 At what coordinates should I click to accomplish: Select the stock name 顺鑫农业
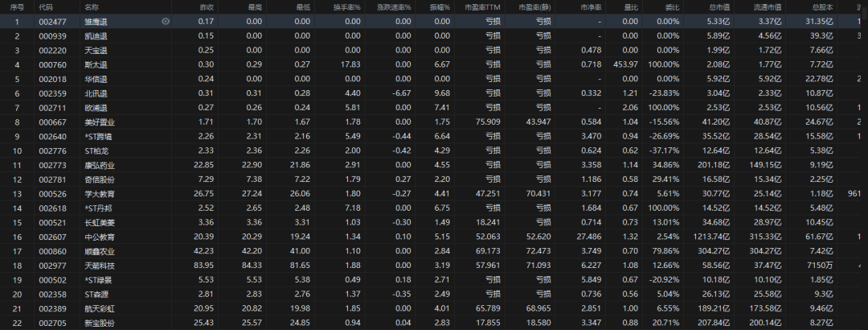(x=100, y=251)
